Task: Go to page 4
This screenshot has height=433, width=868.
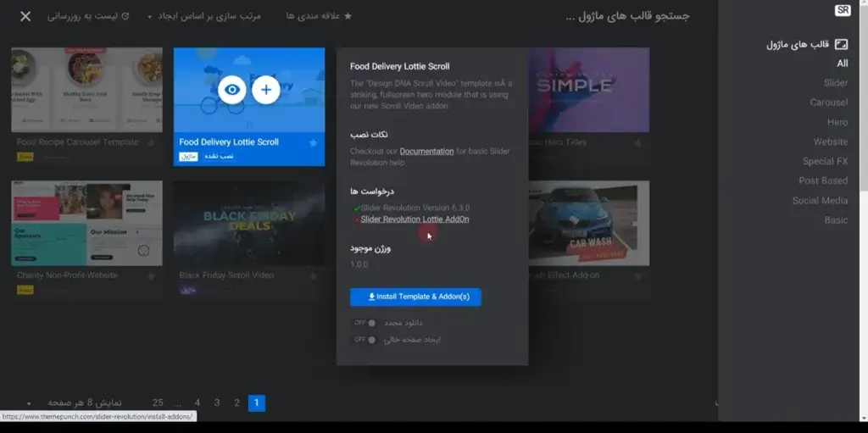Action: [x=197, y=403]
